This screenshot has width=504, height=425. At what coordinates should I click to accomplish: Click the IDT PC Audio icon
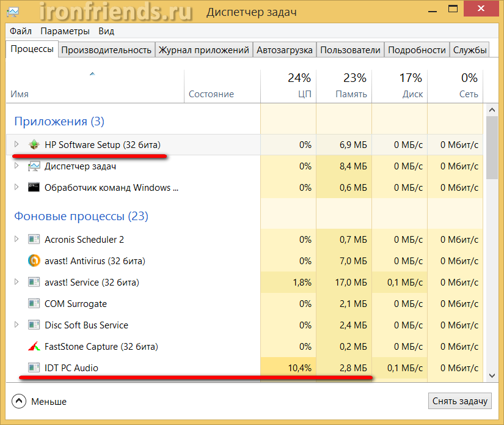pos(34,368)
